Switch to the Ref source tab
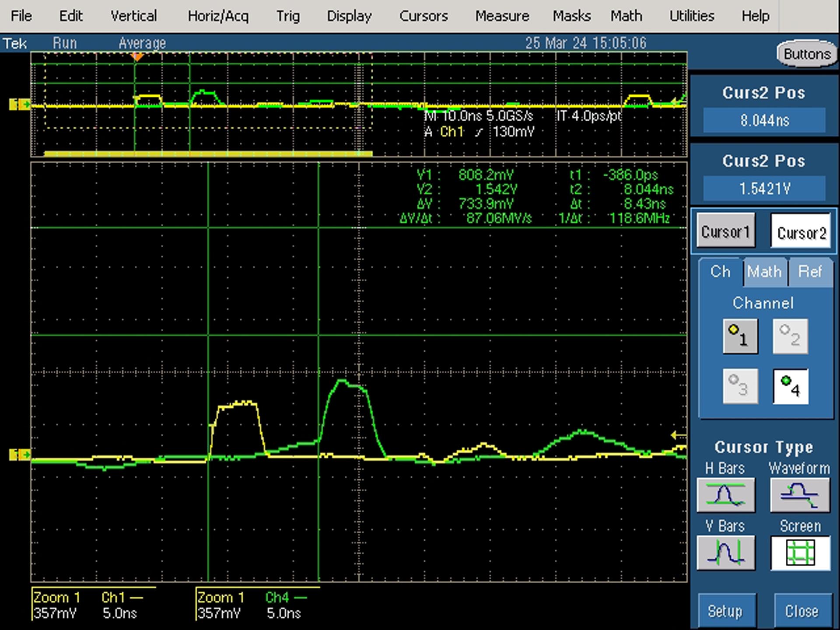This screenshot has width=840, height=630. click(x=810, y=272)
